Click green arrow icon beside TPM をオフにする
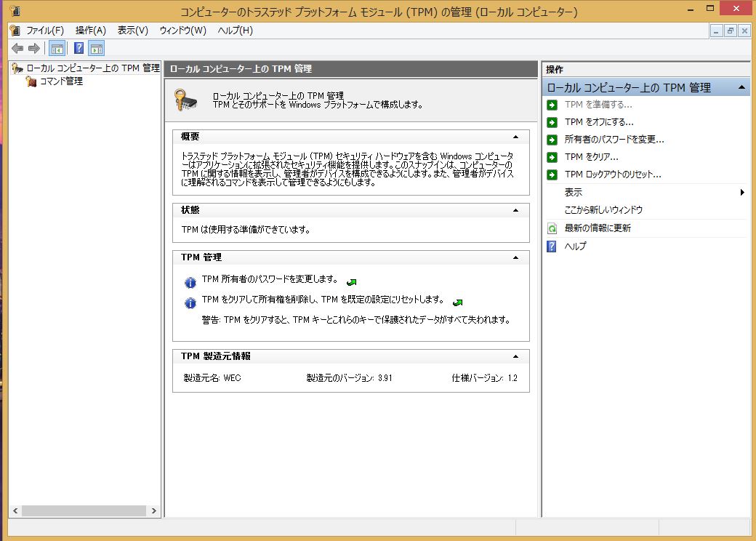The height and width of the screenshot is (541, 756). point(552,122)
